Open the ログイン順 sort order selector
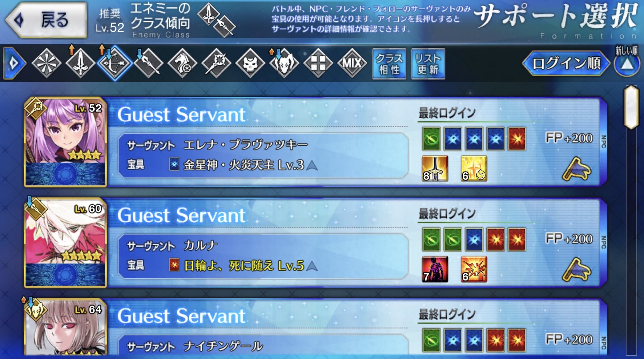The width and height of the screenshot is (644, 359). coord(566,63)
